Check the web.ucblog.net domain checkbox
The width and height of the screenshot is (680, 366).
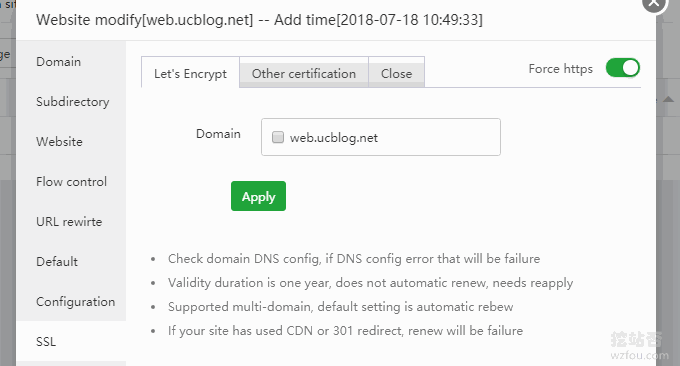(x=278, y=137)
